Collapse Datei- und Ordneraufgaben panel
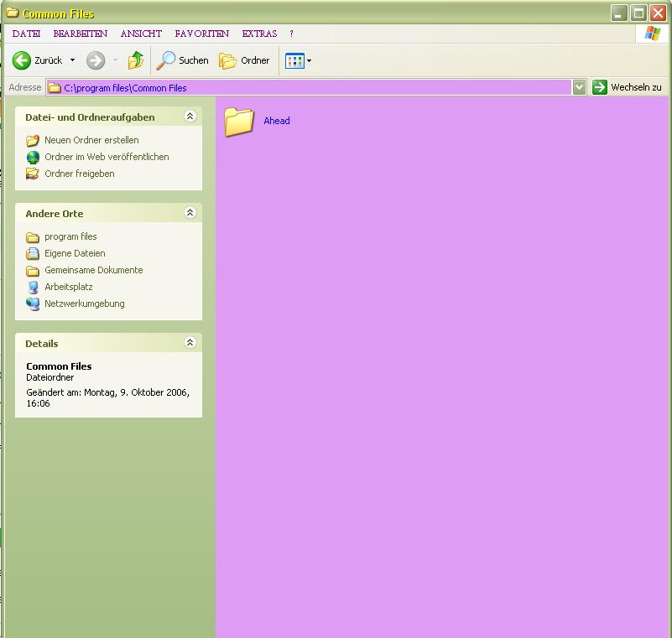Viewport: 672px width, 638px height. 190,116
